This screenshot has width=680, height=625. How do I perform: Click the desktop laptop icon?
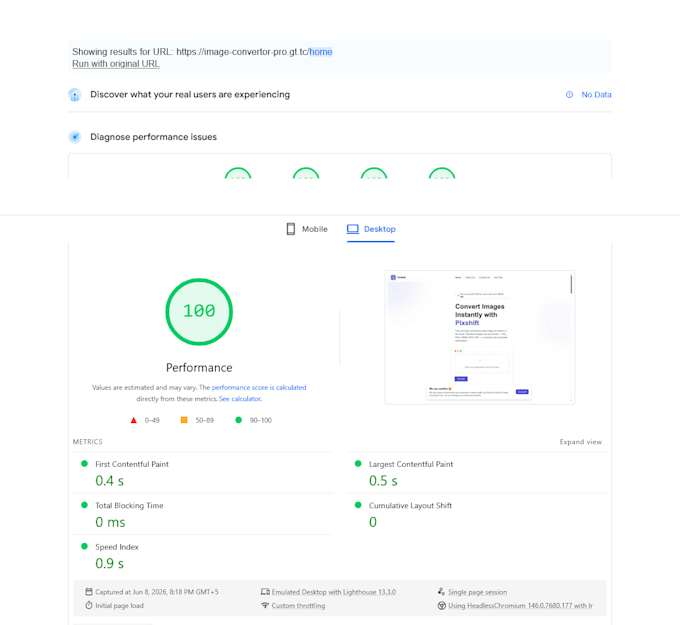(x=353, y=229)
